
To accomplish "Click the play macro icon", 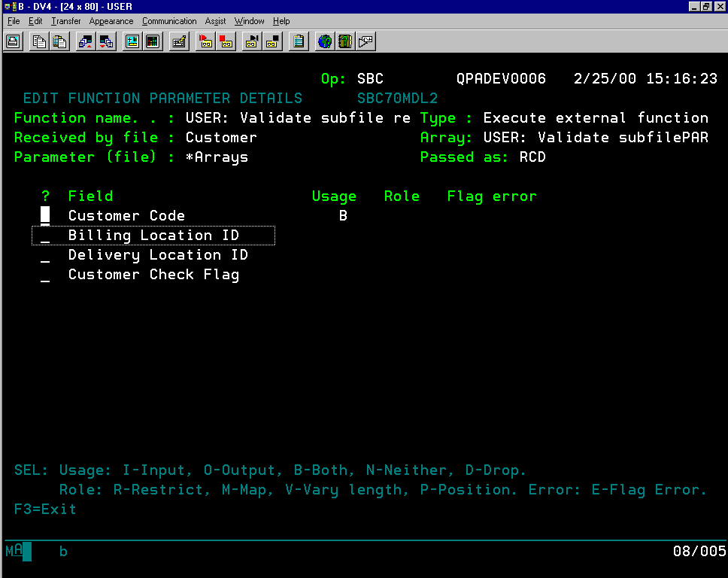I will (205, 41).
